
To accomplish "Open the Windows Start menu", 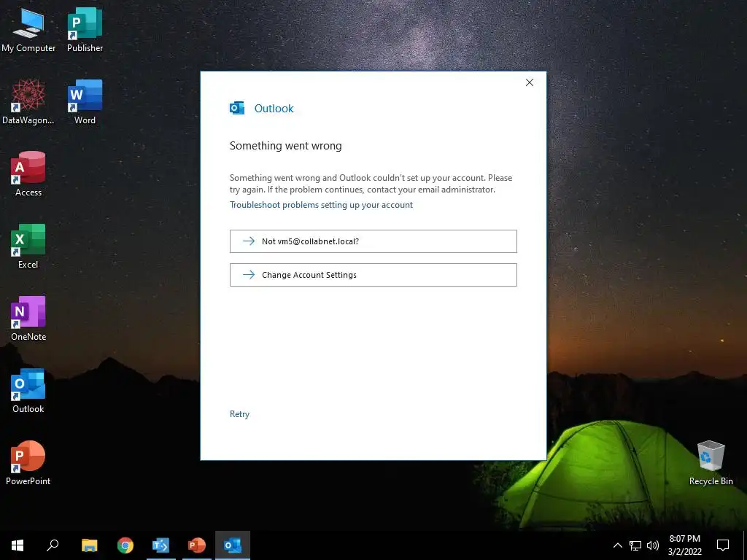I will 18,545.
